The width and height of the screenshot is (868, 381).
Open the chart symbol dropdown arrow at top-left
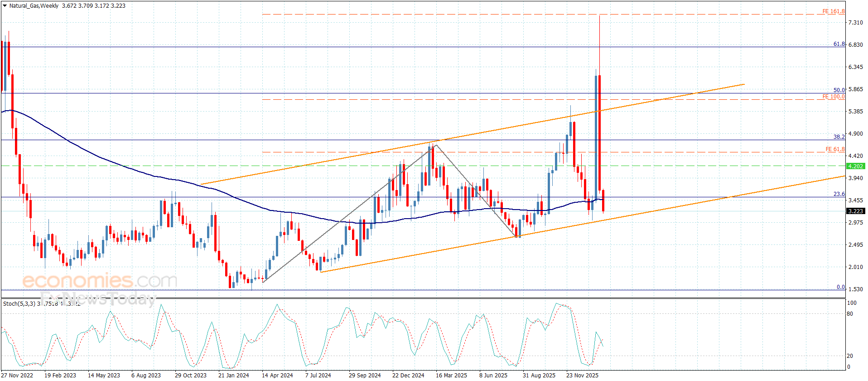pos(5,6)
